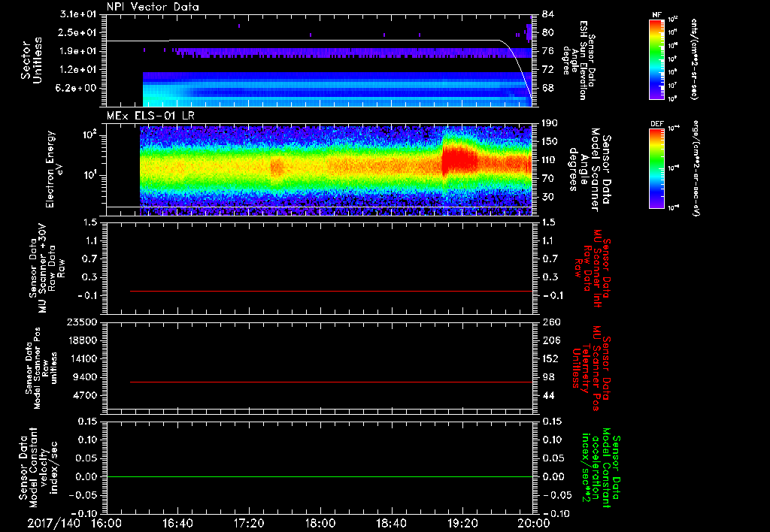Click the "Model Scanner Pos Raw unitless" axis label

41,368
